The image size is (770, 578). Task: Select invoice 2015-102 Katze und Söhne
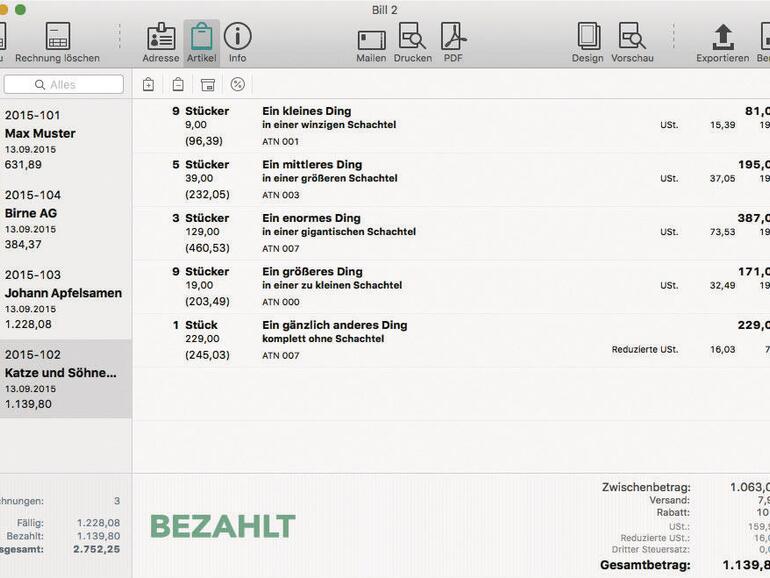(66, 379)
